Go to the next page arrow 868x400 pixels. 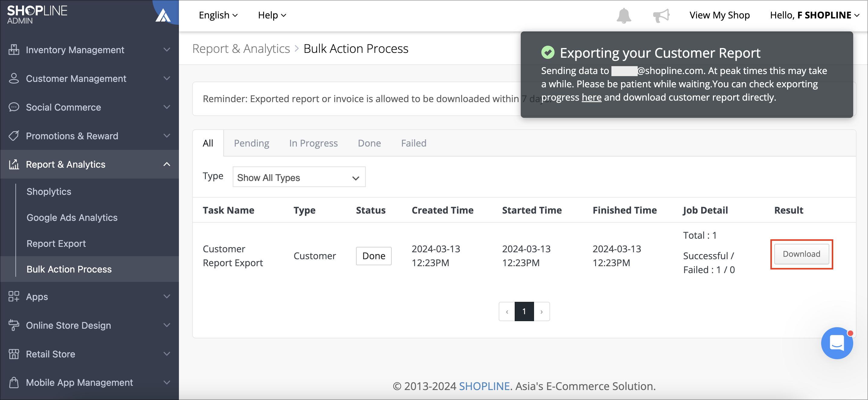coord(542,311)
